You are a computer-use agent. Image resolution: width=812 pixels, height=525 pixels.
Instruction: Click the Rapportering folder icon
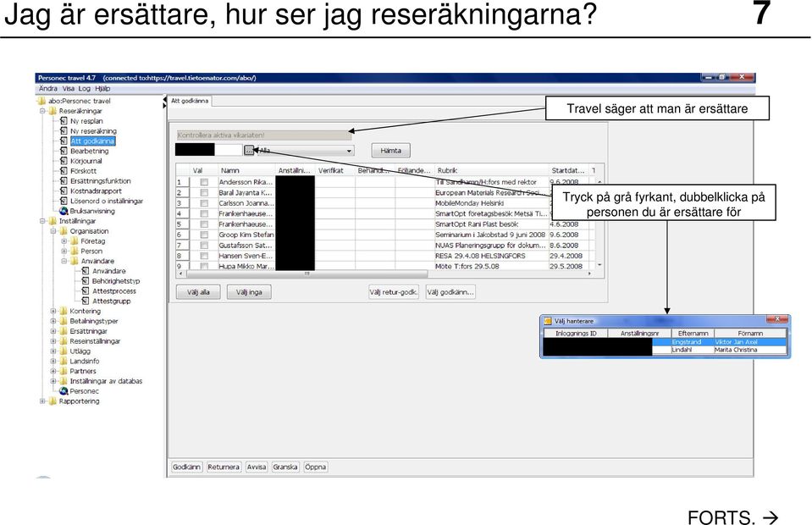click(x=52, y=401)
